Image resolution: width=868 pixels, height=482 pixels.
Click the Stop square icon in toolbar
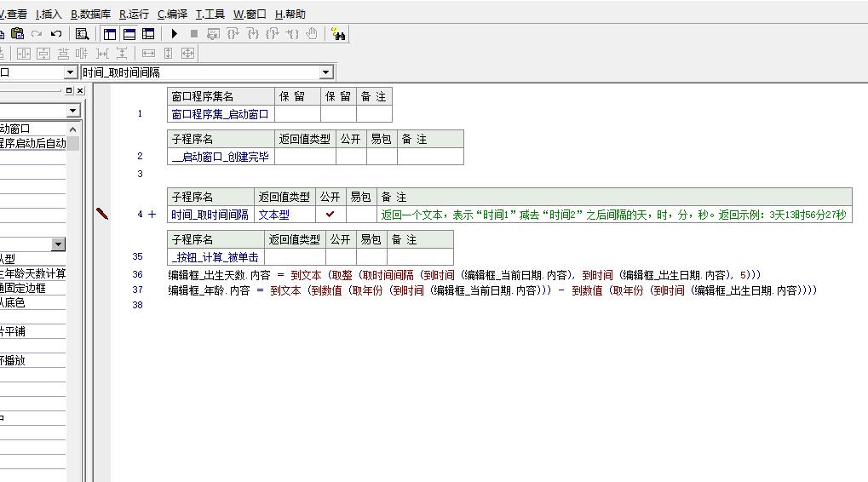[193, 34]
